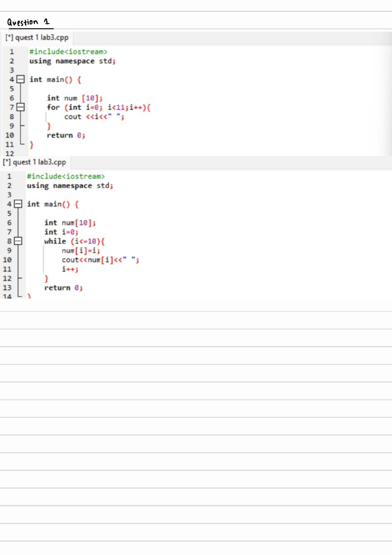The height and width of the screenshot is (555, 392).
Task: Select the top quest 1 lab3.cpp tab
Action: [37, 38]
